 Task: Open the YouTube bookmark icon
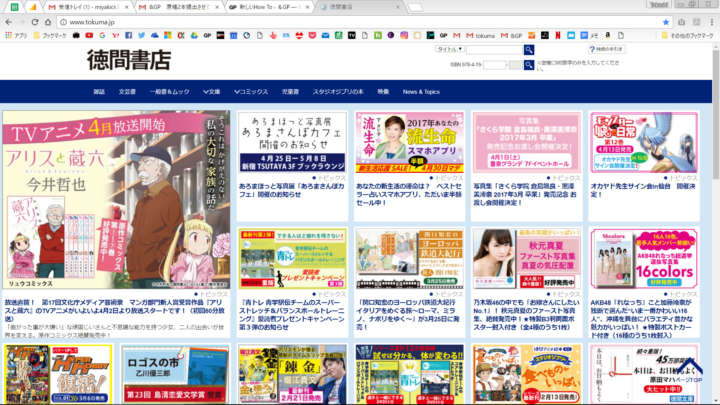[89, 35]
